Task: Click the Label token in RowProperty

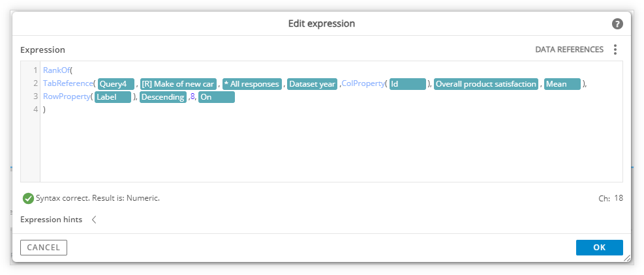Action: coord(112,97)
